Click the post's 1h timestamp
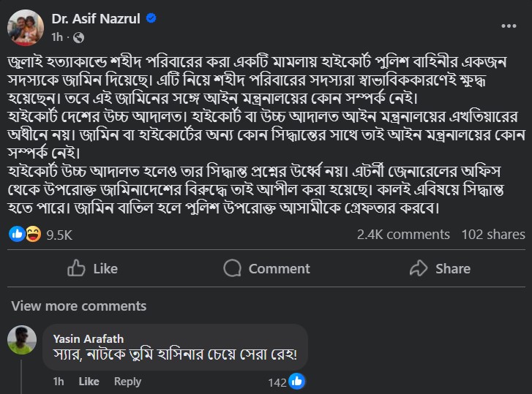Screen dimensions: 532x394 [x=57, y=37]
